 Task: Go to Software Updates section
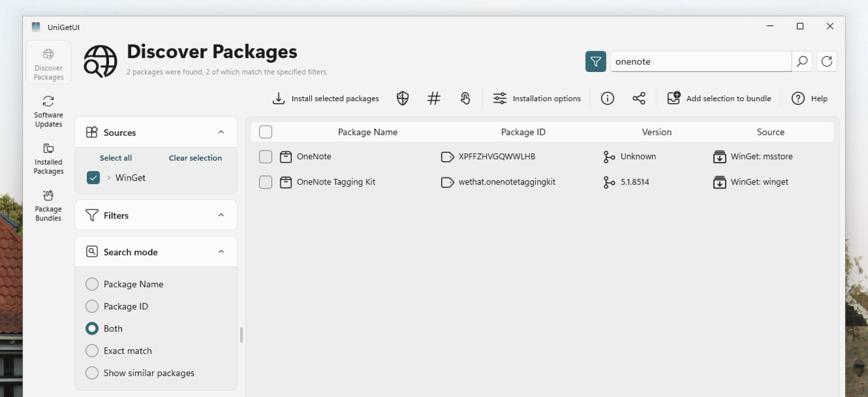[48, 111]
